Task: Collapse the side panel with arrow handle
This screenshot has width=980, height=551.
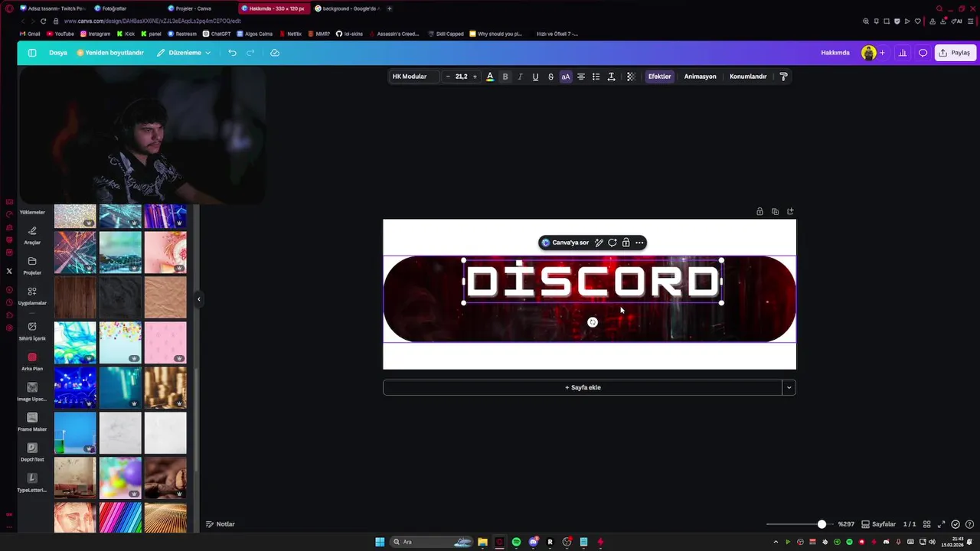Action: tap(198, 299)
